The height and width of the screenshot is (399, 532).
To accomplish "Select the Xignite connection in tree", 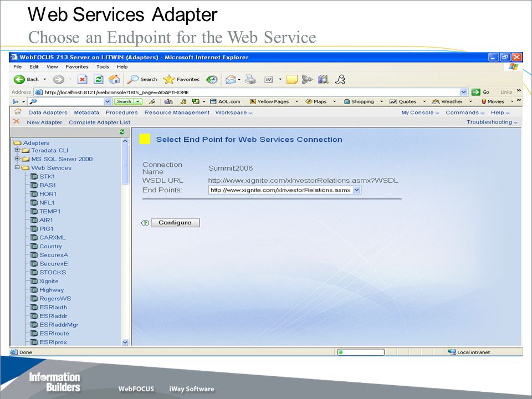I will point(49,282).
